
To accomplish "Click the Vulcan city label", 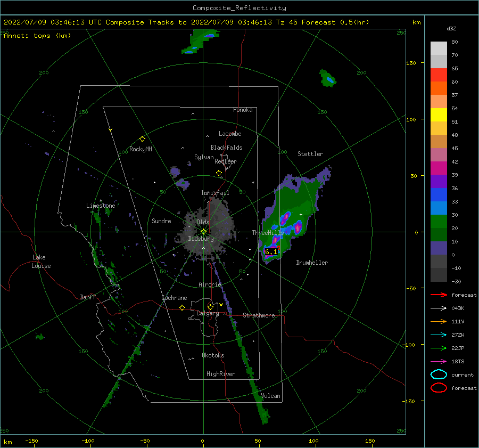I will [270, 396].
